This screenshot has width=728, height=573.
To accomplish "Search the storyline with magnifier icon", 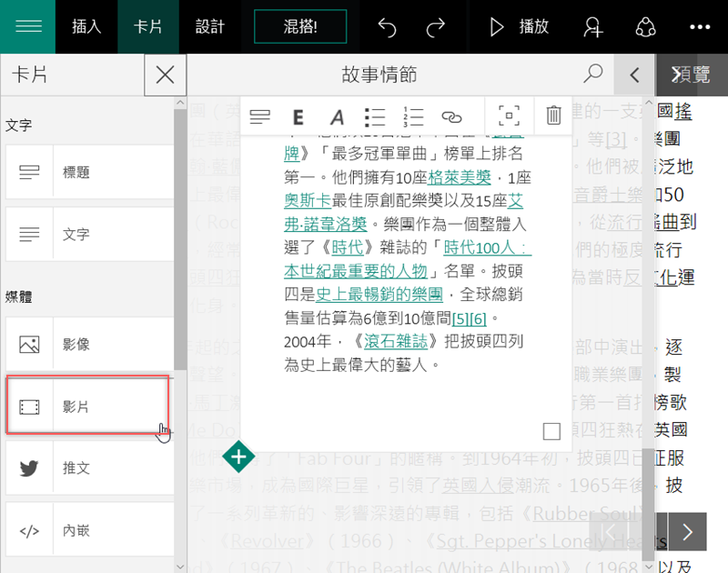I will [x=592, y=74].
